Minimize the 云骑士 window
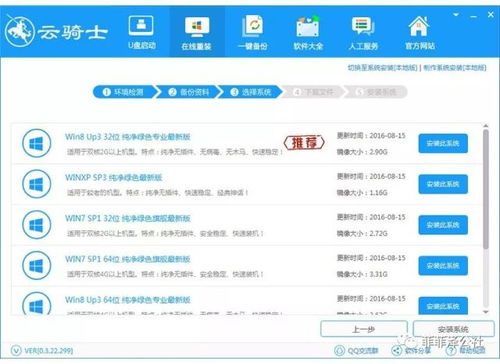Image resolution: width=500 pixels, height=364 pixels. pos(473,16)
